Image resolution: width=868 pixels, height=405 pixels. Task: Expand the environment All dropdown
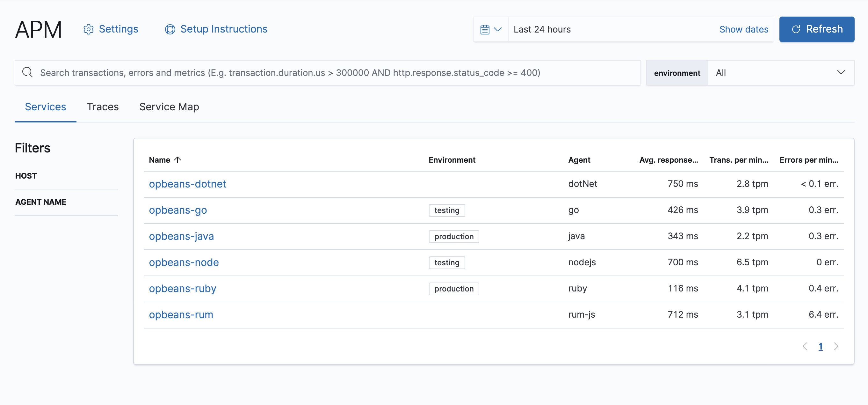781,72
